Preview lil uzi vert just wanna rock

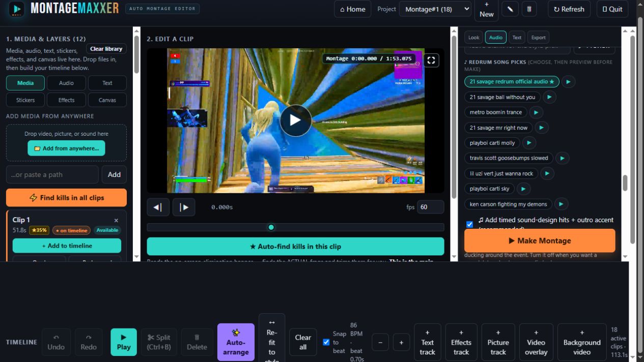(547, 173)
